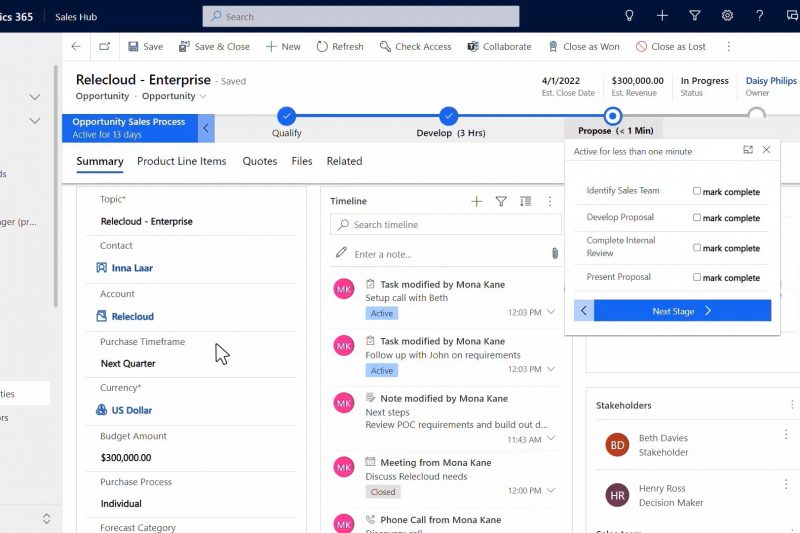Open account Relecloud link

(133, 316)
